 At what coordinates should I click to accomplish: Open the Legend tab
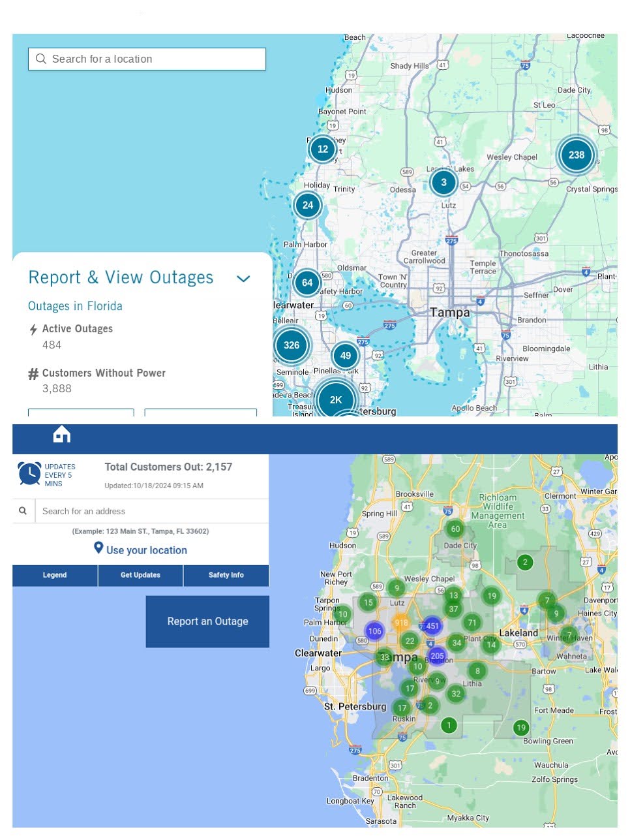55,575
